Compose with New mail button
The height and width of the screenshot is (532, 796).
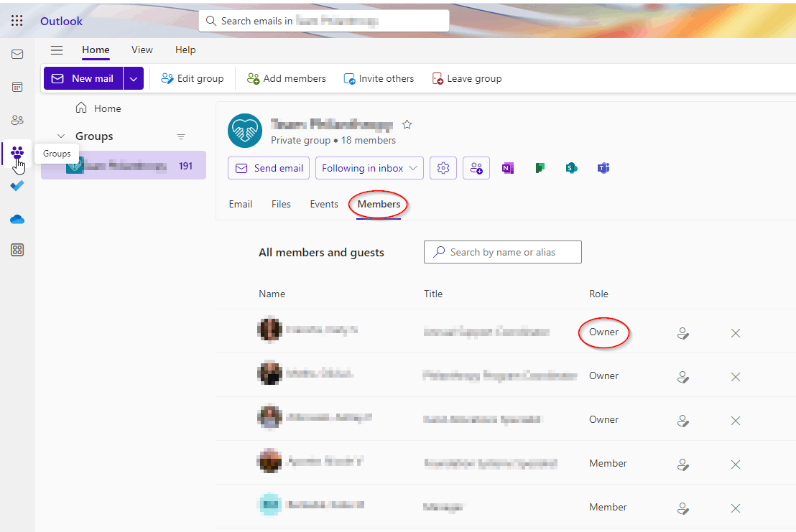pos(83,78)
